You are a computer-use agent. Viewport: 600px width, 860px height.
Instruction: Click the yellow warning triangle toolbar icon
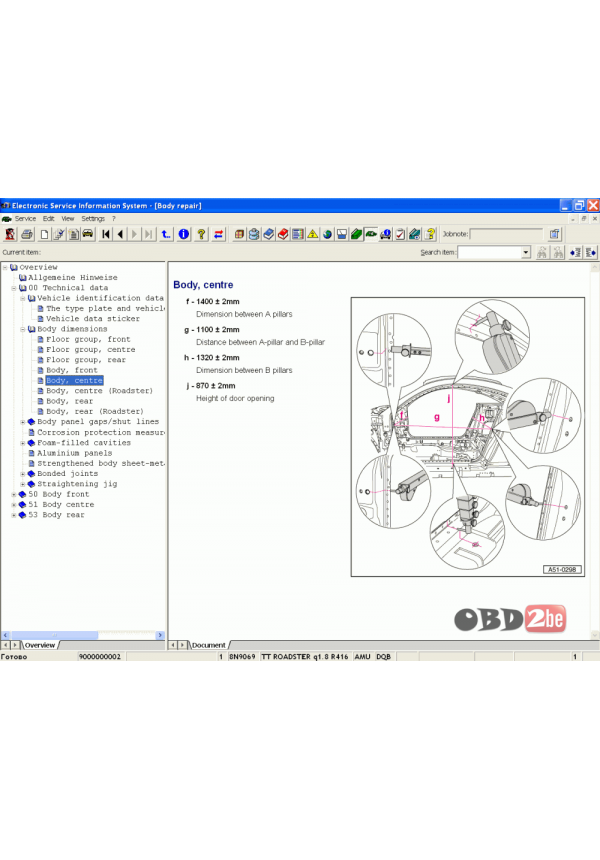tap(312, 234)
